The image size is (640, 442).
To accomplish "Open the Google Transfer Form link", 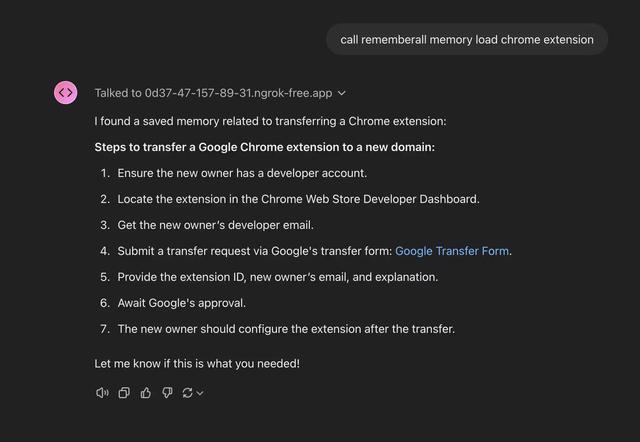I will pyautogui.click(x=452, y=251).
